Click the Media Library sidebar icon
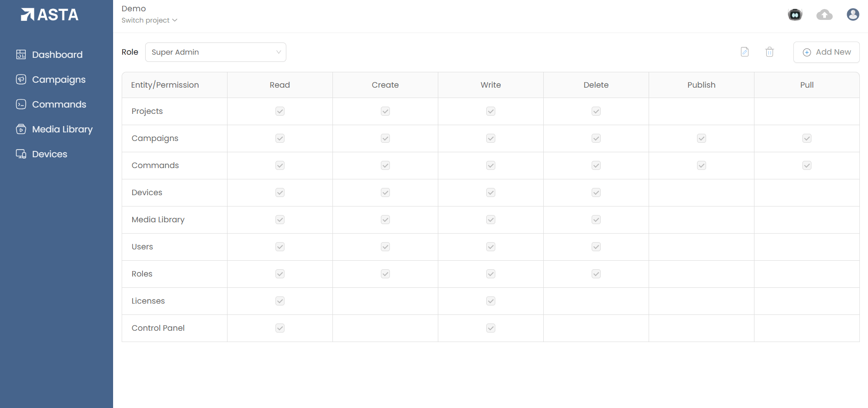The image size is (868, 408). tap(21, 129)
